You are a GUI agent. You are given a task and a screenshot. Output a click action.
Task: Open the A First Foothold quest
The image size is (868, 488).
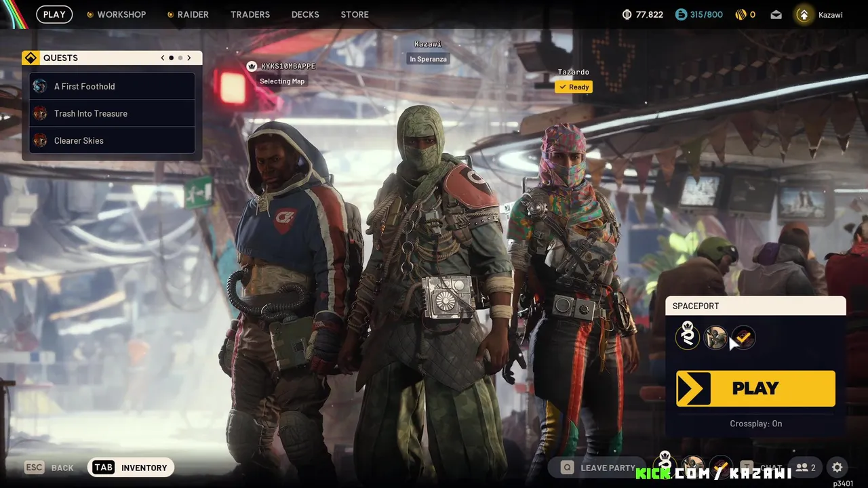tap(113, 86)
